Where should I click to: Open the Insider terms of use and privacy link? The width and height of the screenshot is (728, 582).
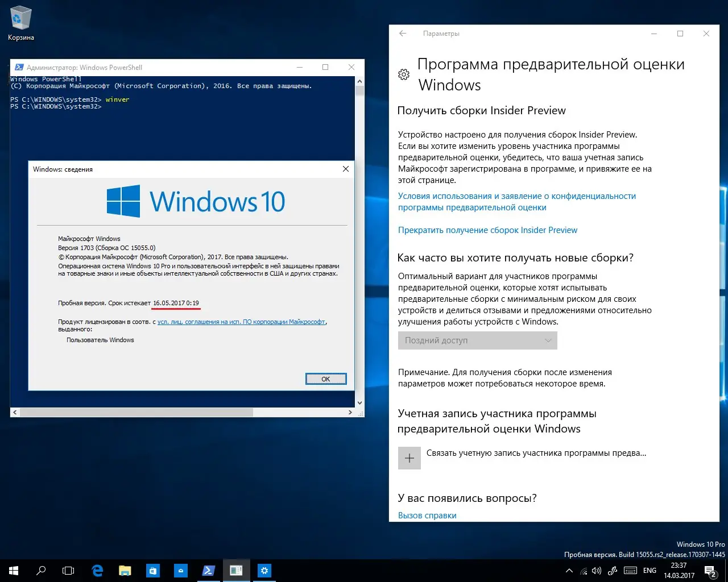(517, 202)
